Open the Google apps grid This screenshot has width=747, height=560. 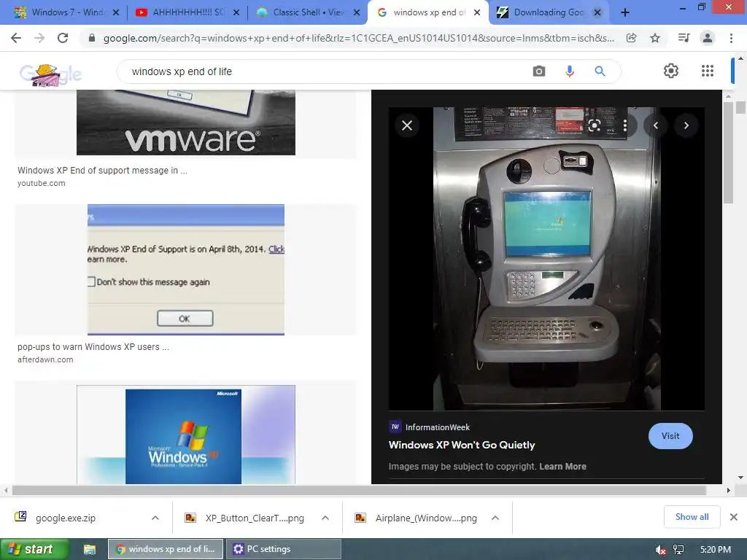(708, 71)
